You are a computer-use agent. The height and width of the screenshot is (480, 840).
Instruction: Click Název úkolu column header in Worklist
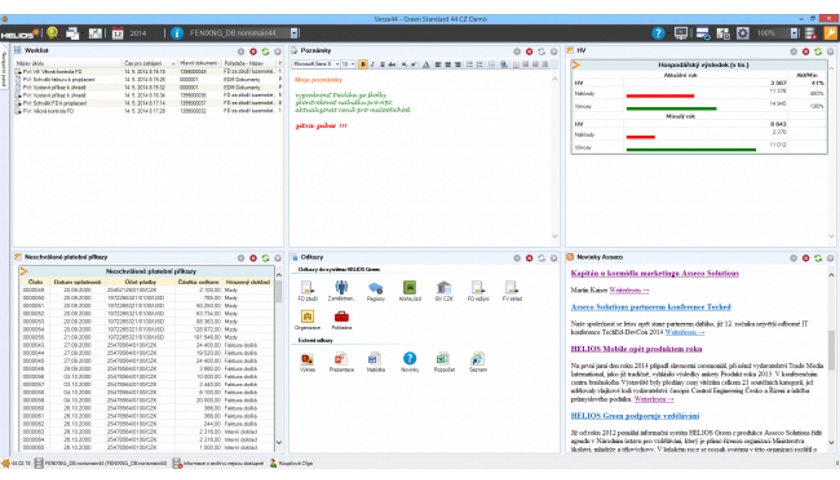[x=69, y=63]
